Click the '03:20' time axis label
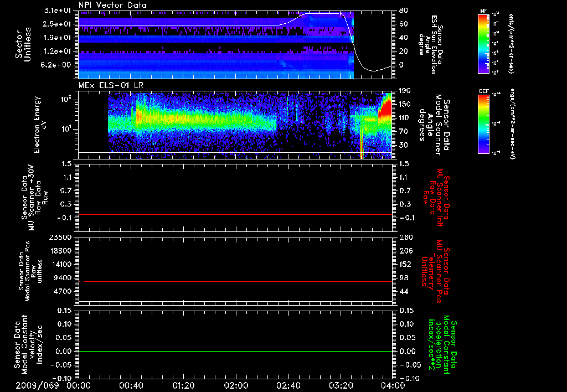The height and width of the screenshot is (392, 567). pos(341,385)
